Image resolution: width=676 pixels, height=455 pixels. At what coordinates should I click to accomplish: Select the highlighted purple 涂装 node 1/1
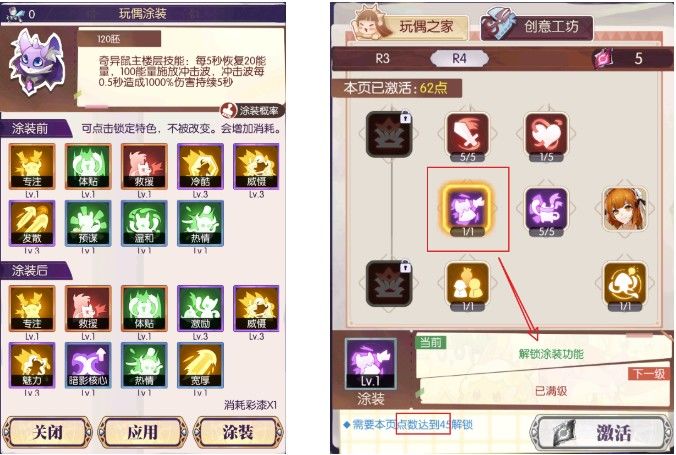pos(467,209)
